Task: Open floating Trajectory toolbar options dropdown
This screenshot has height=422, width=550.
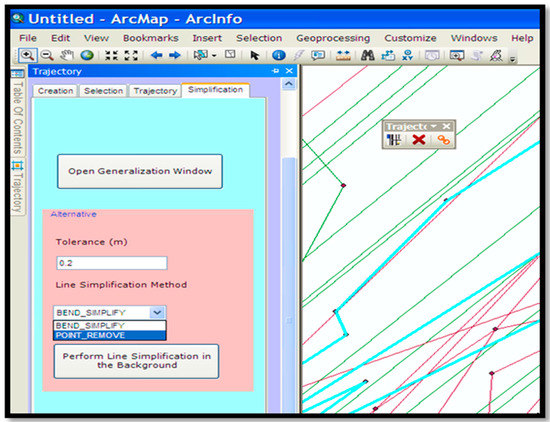Action: tap(434, 126)
